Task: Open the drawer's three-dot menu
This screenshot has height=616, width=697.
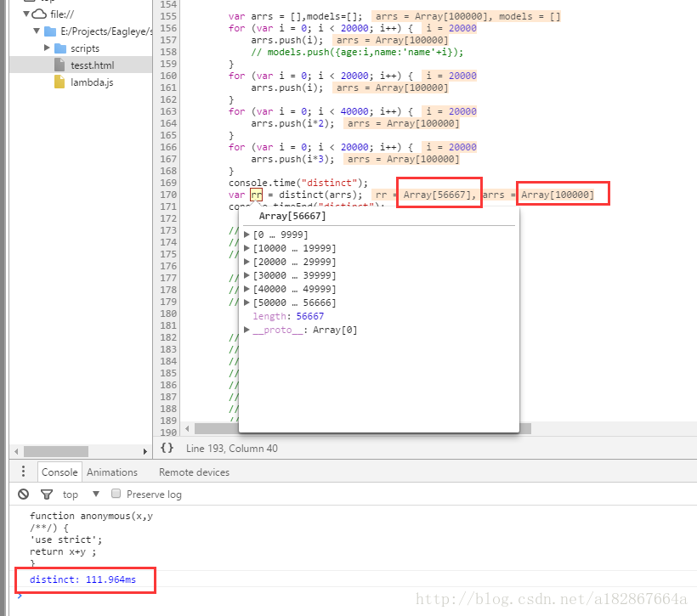Action: 23,472
